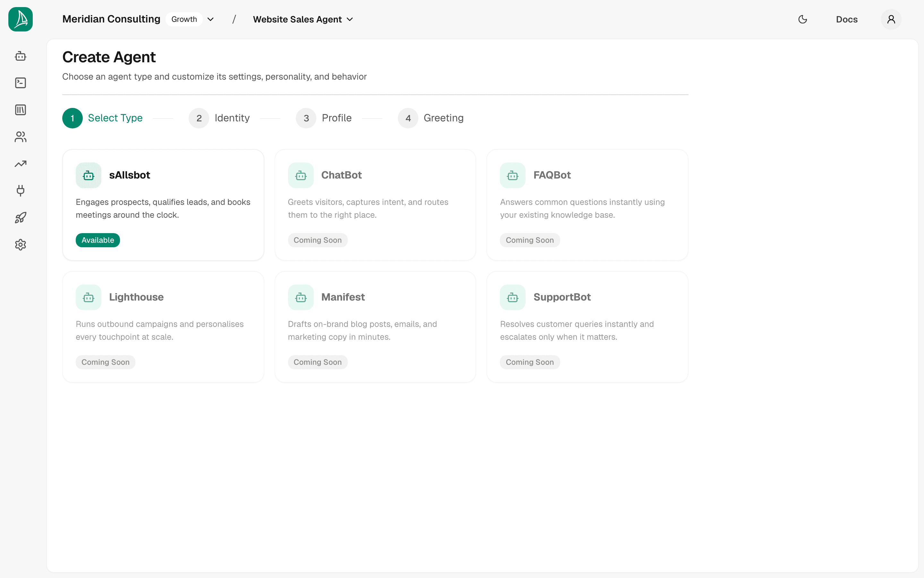
Task: Go to step 1 Select Type
Action: tap(102, 118)
